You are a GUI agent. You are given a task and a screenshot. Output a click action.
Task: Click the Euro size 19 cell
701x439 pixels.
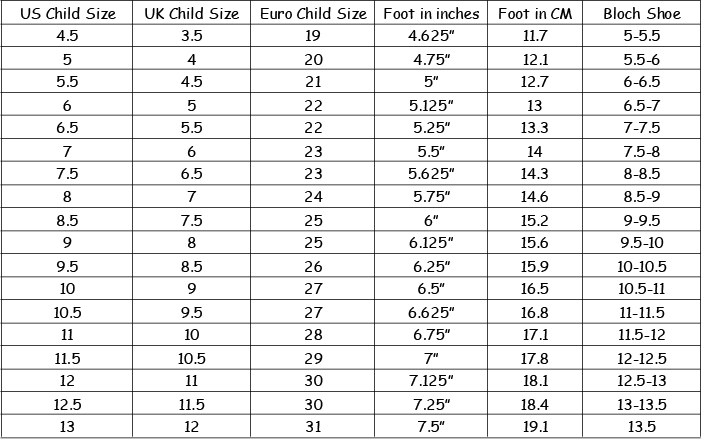(x=312, y=35)
